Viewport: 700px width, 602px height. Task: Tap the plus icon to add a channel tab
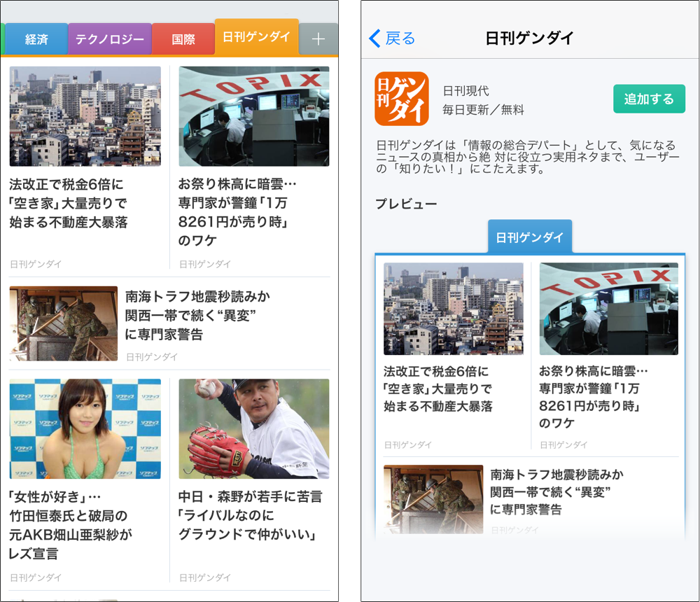(318, 39)
